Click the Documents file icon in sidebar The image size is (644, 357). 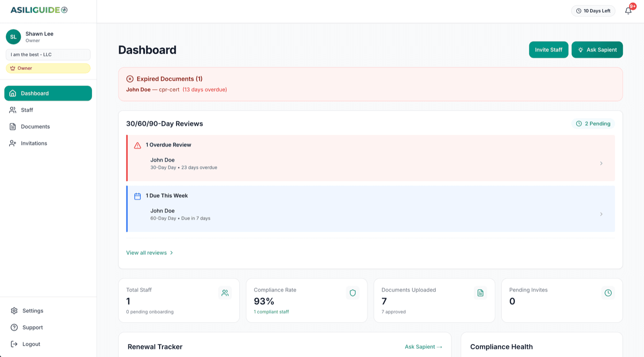(12, 126)
